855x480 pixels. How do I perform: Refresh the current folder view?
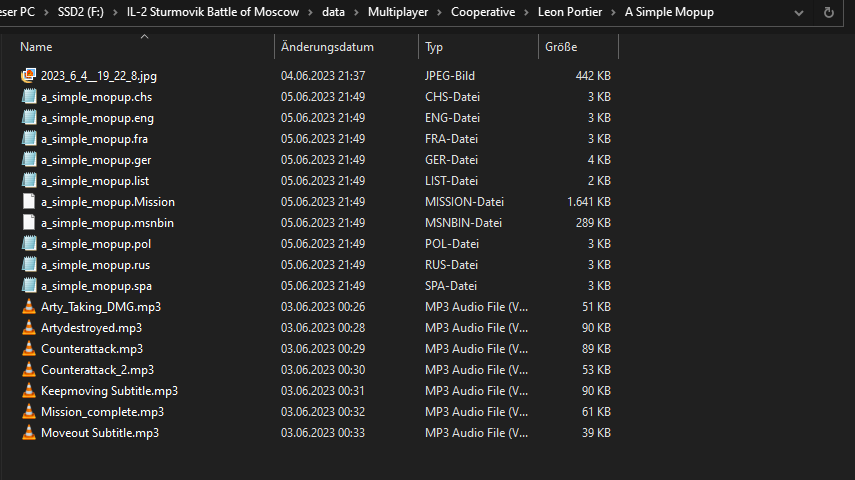829,13
